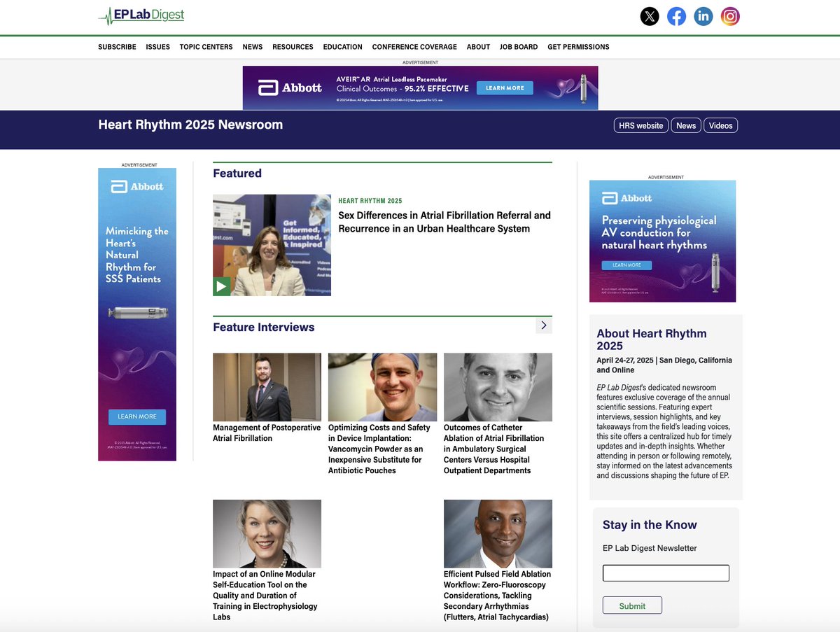Click LEARN MORE in right Abbott ad
840x632 pixels.
[x=626, y=265]
